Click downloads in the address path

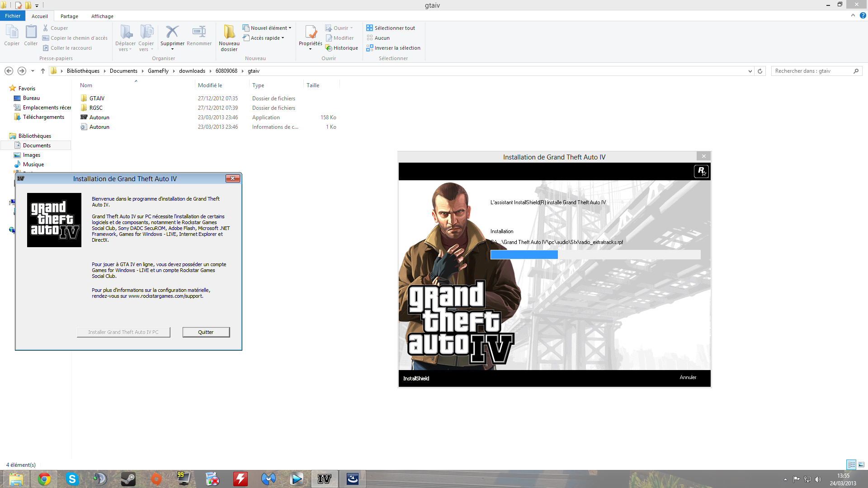point(192,71)
